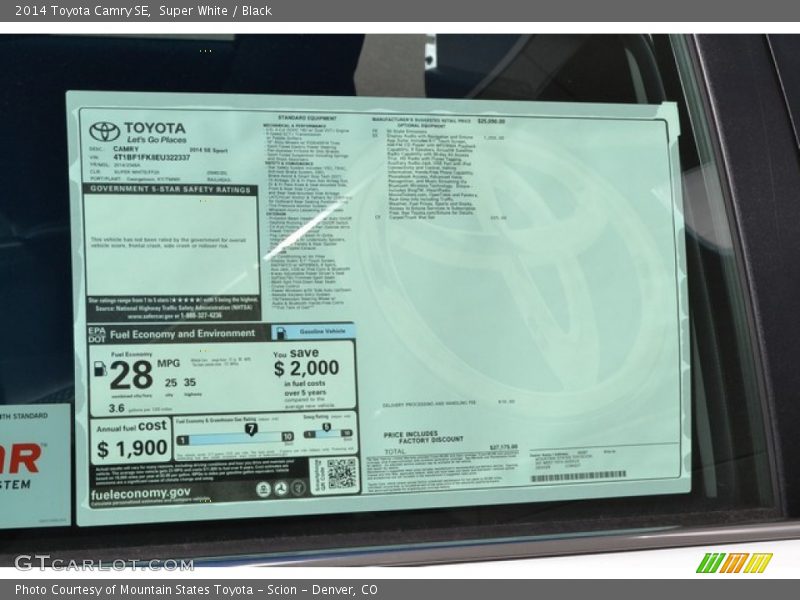Click the striped color logo in the bottom right

point(734,562)
